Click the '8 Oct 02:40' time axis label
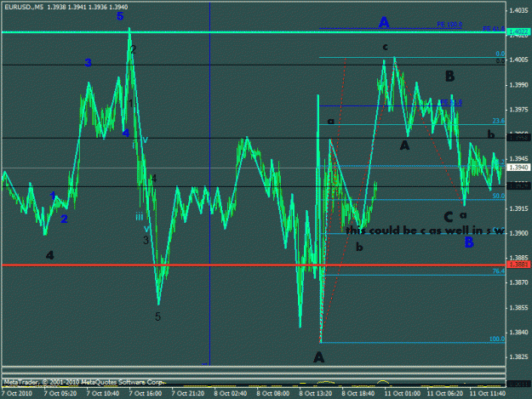The width and height of the screenshot is (532, 399). (231, 393)
